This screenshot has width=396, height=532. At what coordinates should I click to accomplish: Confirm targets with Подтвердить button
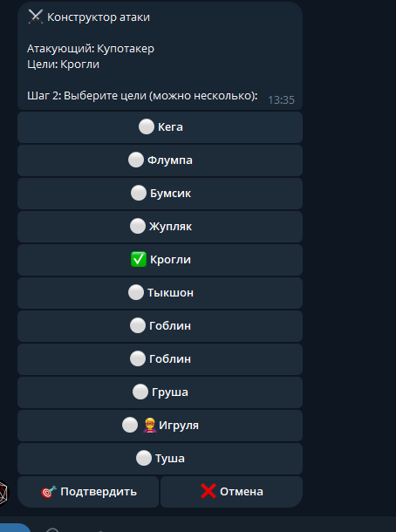click(x=88, y=492)
